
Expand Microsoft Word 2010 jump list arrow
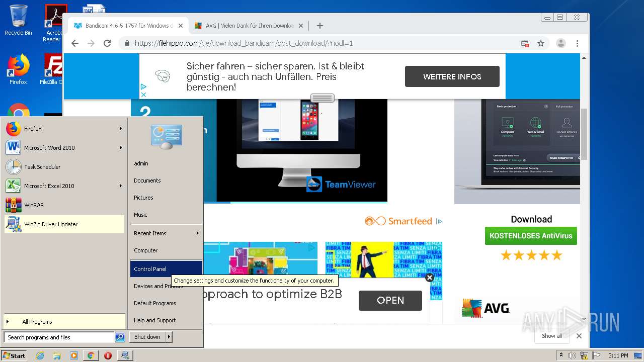(121, 148)
